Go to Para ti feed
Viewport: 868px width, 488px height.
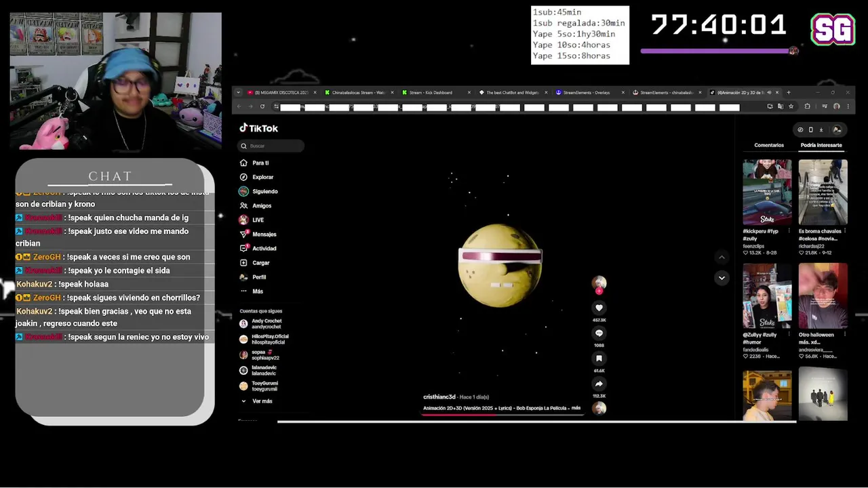pyautogui.click(x=254, y=163)
